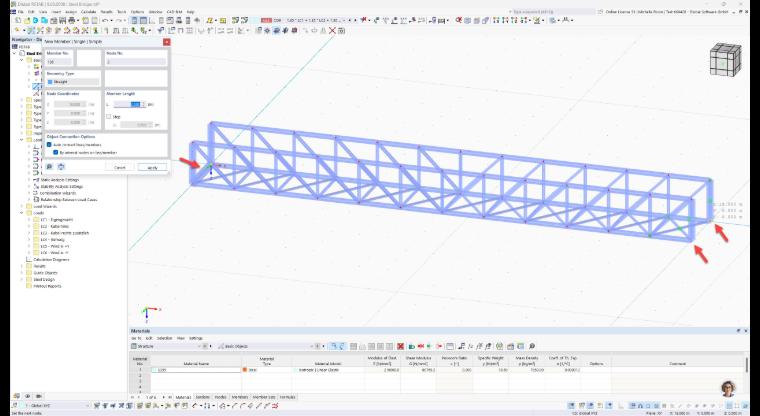Expand the Guide Objects folder
This screenshot has width=760, height=416.
[22, 273]
